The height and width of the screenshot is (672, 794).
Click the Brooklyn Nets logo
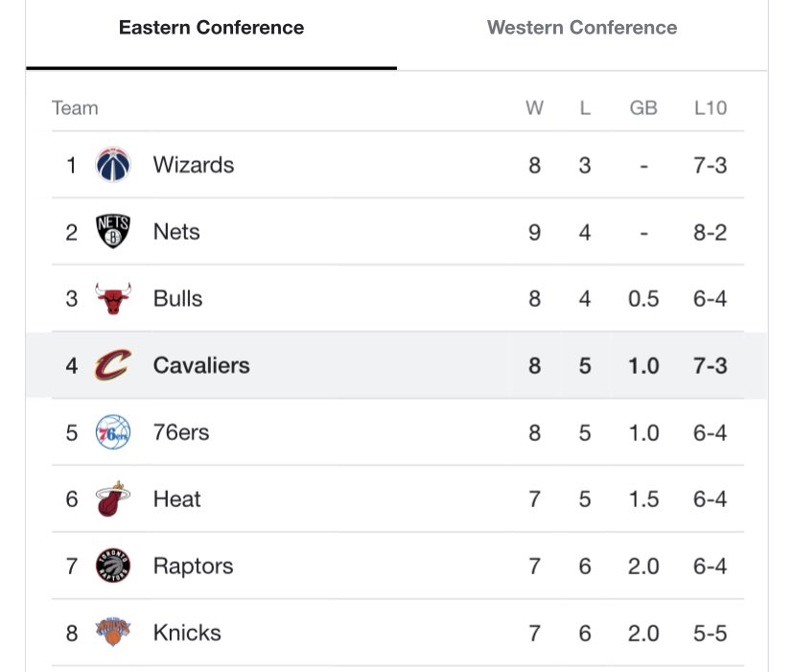click(113, 231)
